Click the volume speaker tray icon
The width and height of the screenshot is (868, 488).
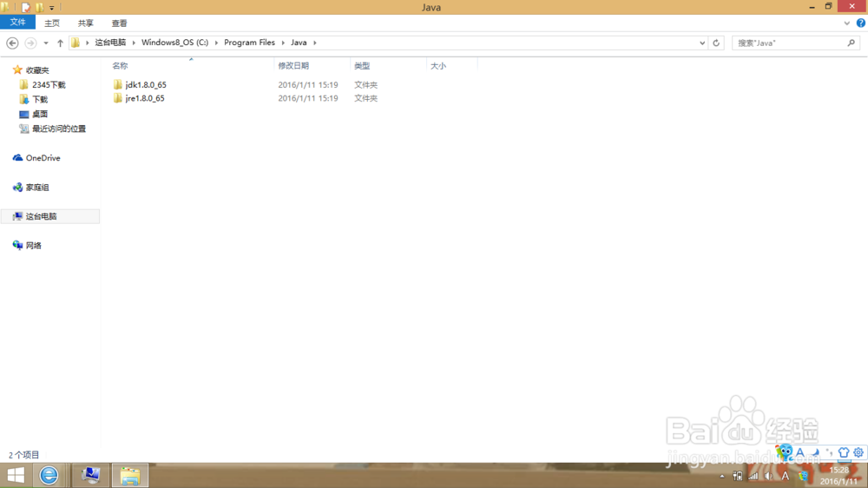pyautogui.click(x=768, y=476)
